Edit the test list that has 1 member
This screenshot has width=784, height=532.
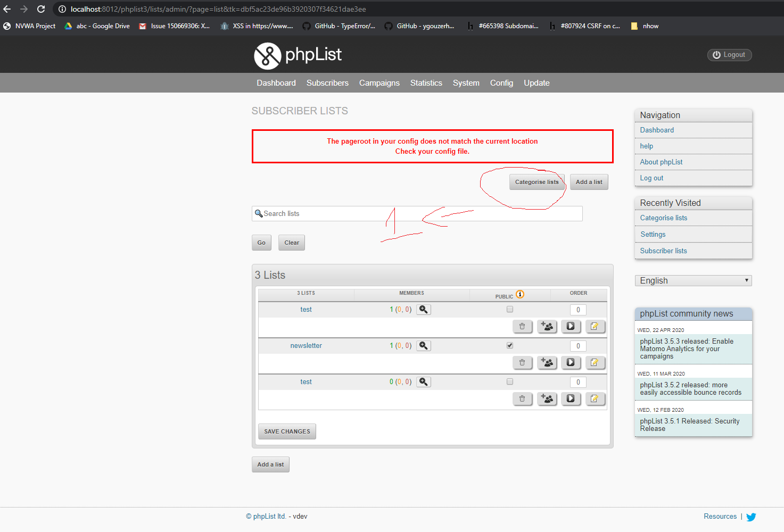(x=595, y=327)
